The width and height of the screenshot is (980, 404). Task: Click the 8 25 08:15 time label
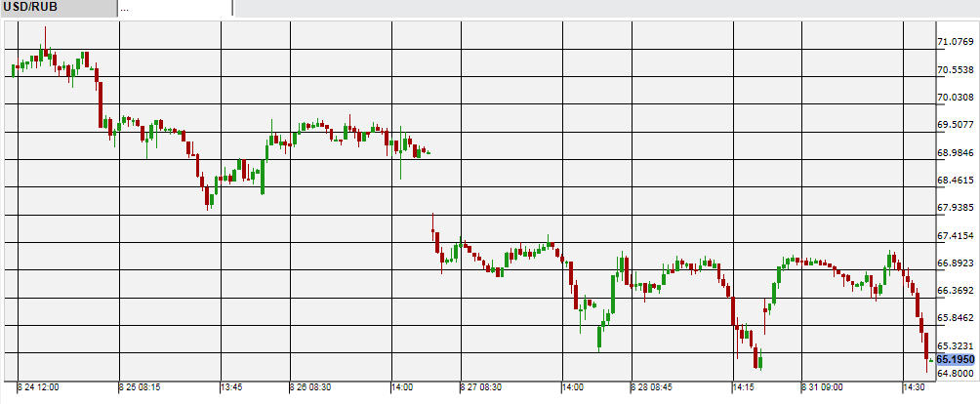(141, 387)
